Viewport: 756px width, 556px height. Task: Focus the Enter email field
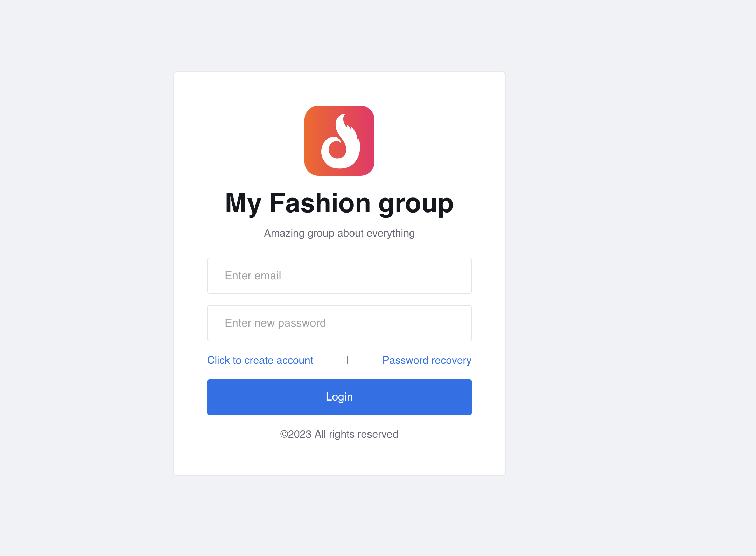pyautogui.click(x=339, y=276)
